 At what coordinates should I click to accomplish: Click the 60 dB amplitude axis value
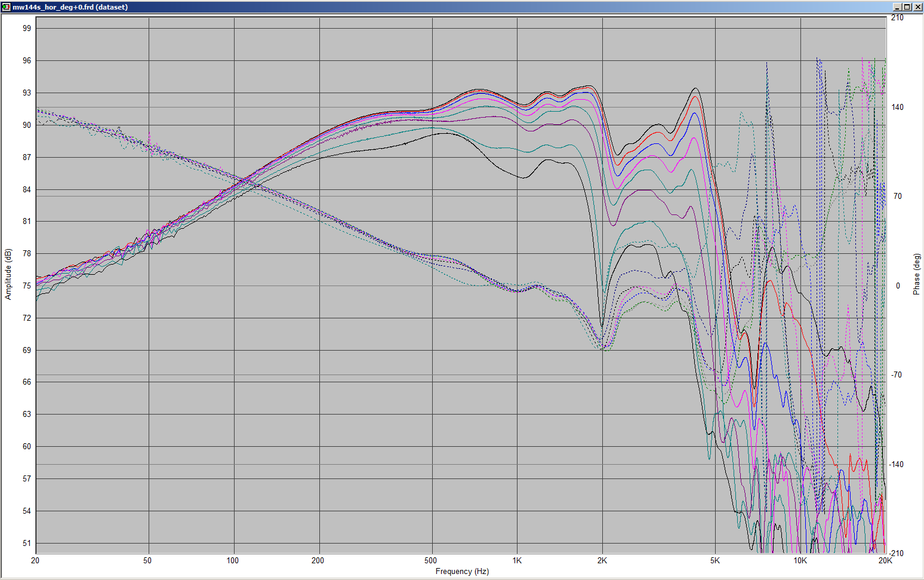pyautogui.click(x=27, y=447)
